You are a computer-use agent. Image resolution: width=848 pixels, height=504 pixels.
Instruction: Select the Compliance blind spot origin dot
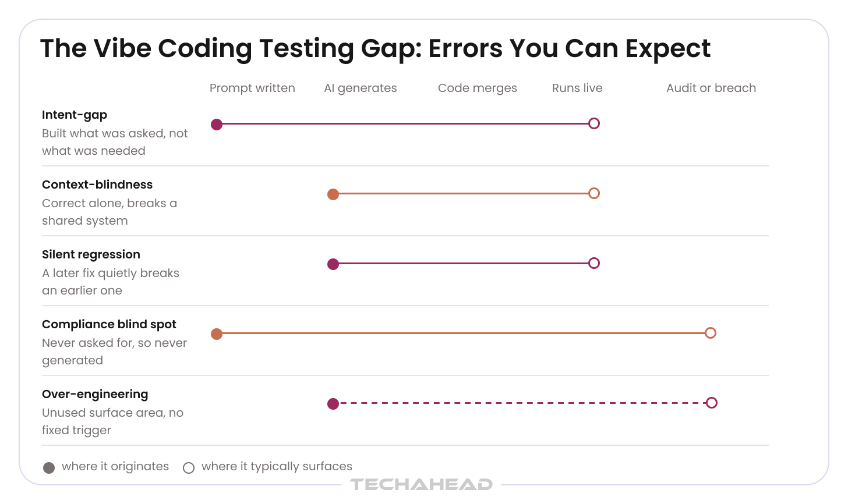click(217, 333)
